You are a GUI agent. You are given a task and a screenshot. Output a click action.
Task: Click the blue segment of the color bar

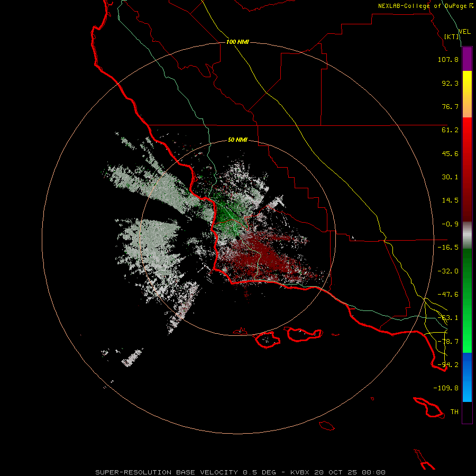[467, 377]
